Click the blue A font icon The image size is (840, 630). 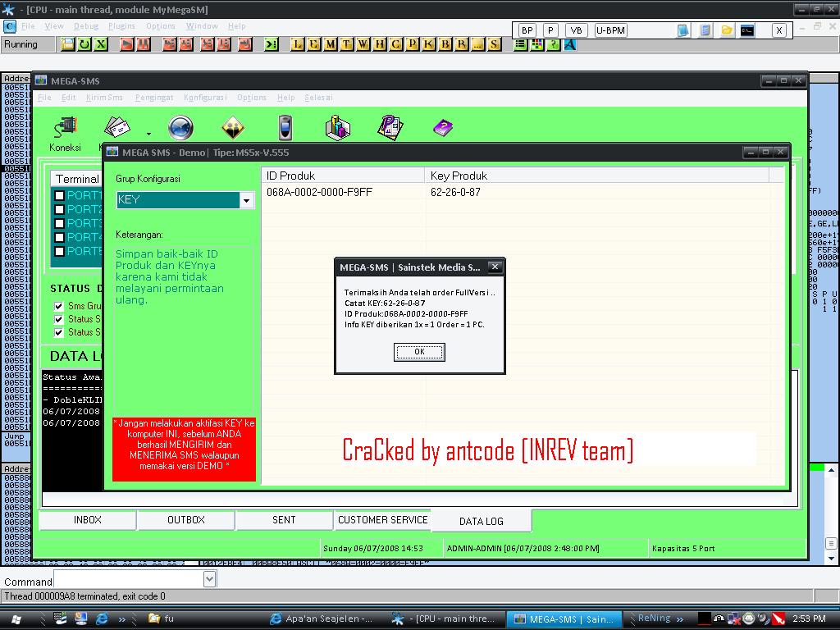tap(570, 44)
